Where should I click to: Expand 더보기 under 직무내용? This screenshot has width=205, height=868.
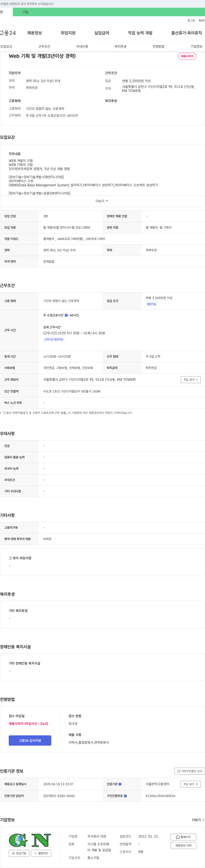tap(102, 201)
